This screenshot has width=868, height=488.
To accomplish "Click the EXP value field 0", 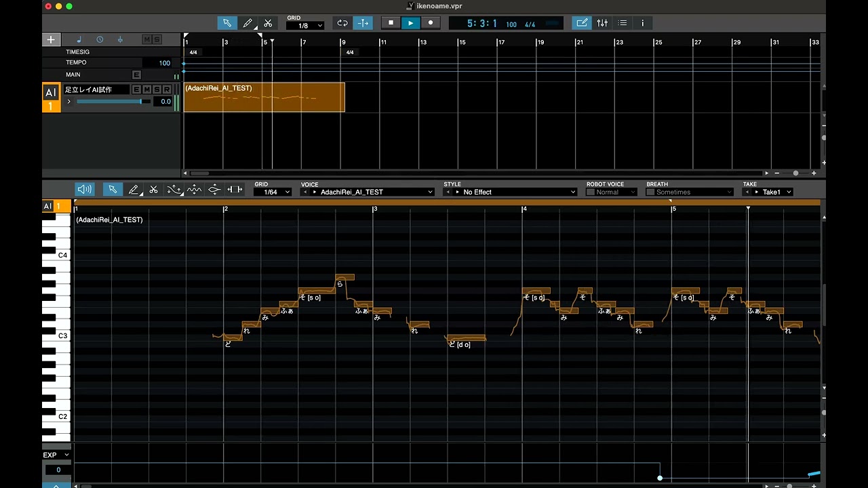I will point(58,470).
